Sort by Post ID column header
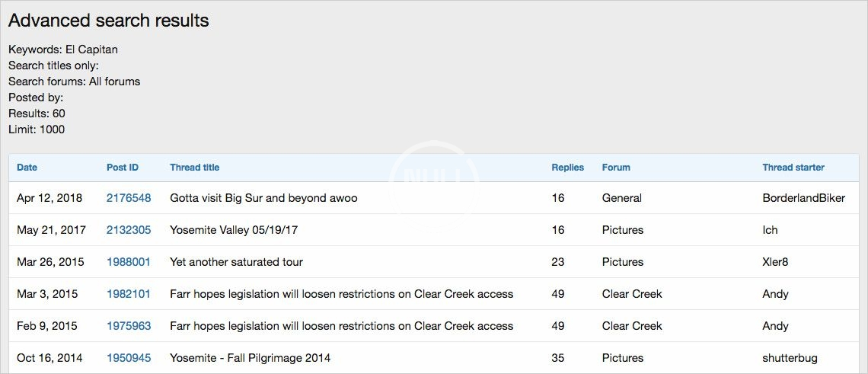The image size is (868, 374). point(123,168)
